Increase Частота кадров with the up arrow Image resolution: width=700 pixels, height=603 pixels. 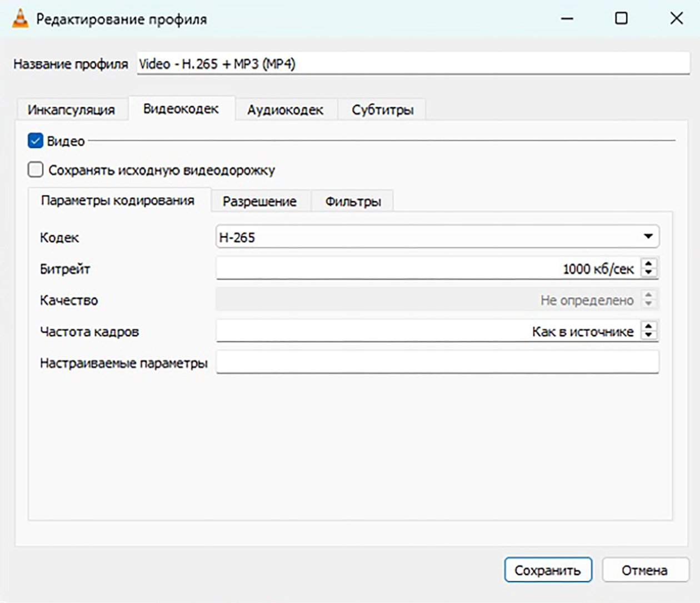[648, 326]
